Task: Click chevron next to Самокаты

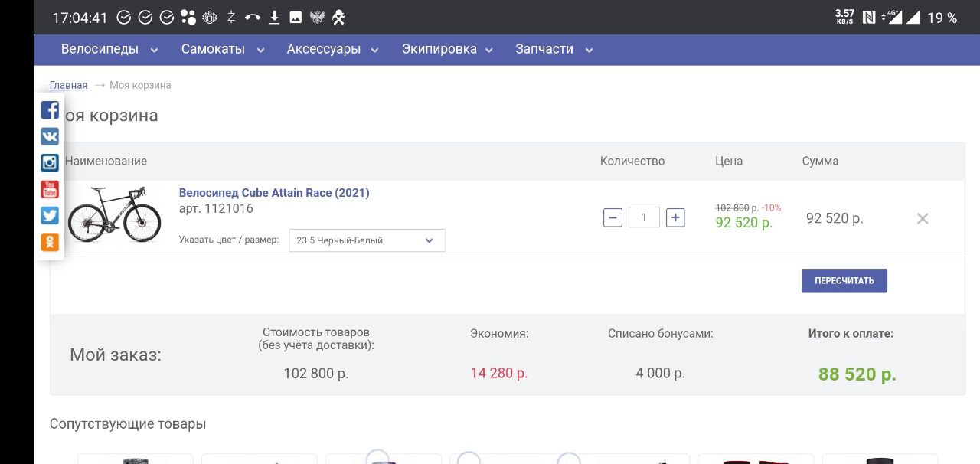Action: click(260, 51)
